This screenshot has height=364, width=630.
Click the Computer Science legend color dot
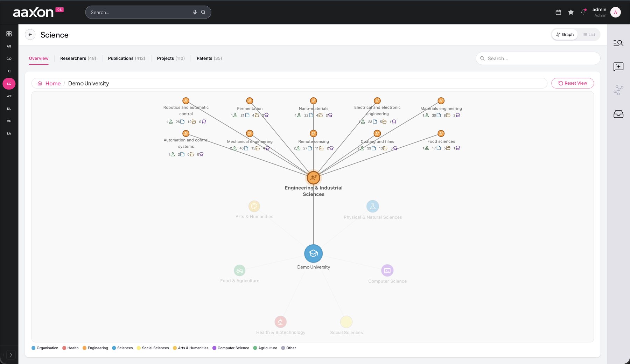pyautogui.click(x=214, y=348)
